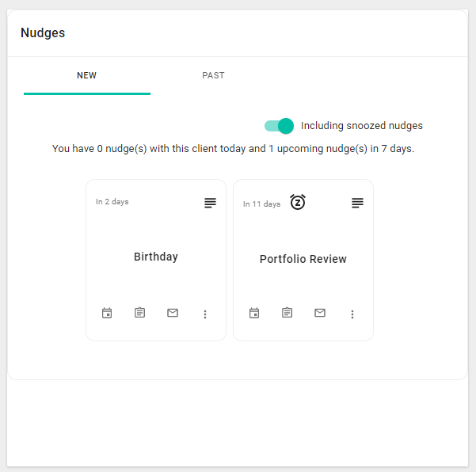Click the snooze alarm icon on Portfolio Review
The width and height of the screenshot is (476, 472).
[x=298, y=202]
